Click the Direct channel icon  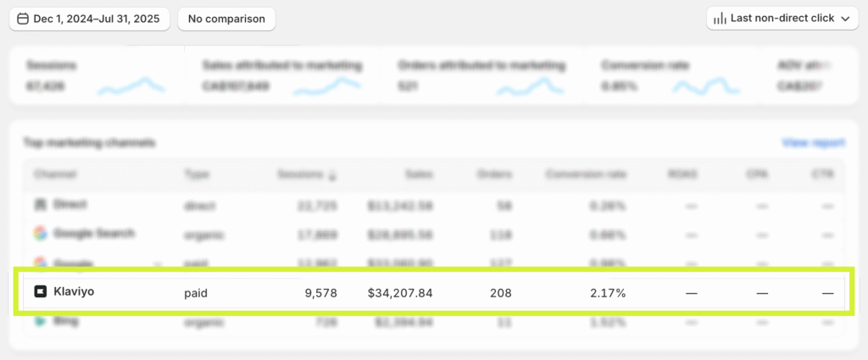40,204
